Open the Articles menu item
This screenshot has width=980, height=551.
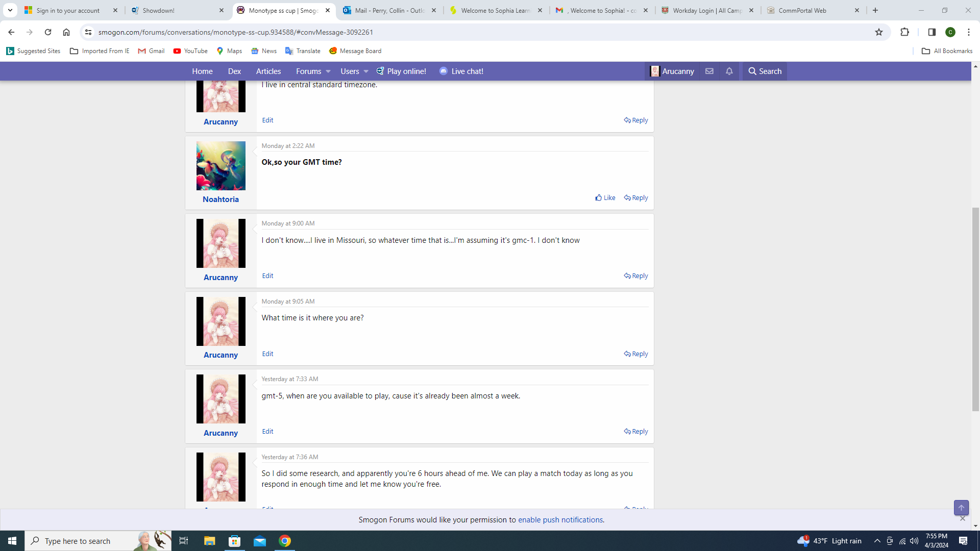click(268, 71)
